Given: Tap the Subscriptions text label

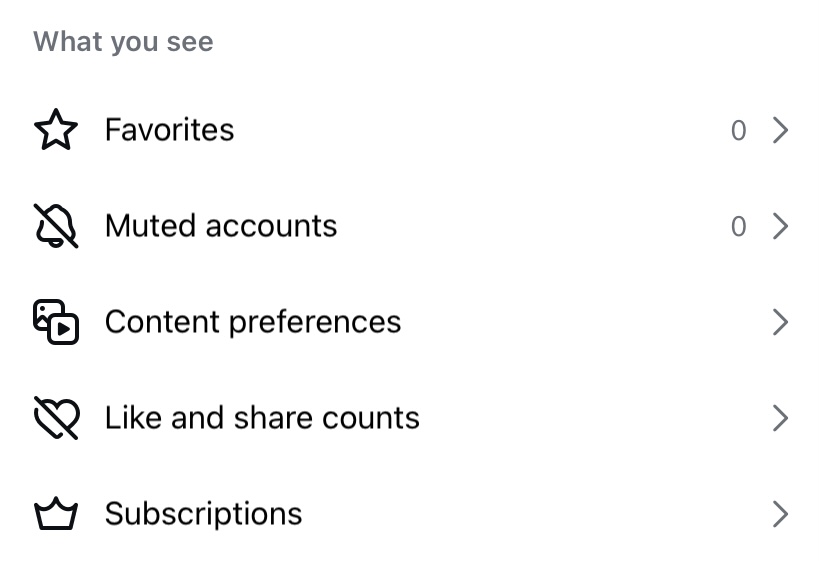Looking at the screenshot, I should click(x=203, y=514).
